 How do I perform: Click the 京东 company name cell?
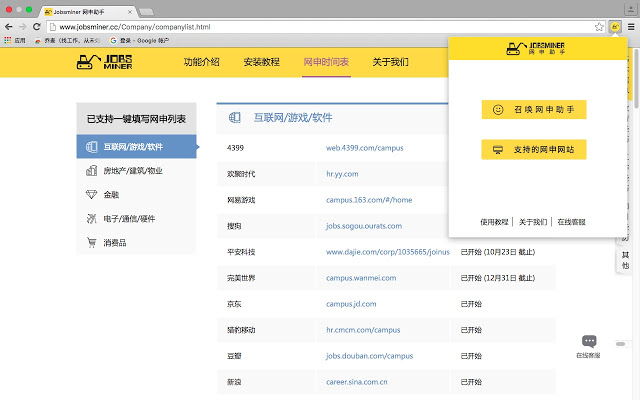pyautogui.click(x=234, y=304)
